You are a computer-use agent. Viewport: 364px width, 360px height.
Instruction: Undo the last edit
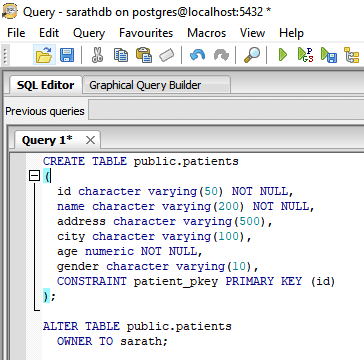coord(197,55)
